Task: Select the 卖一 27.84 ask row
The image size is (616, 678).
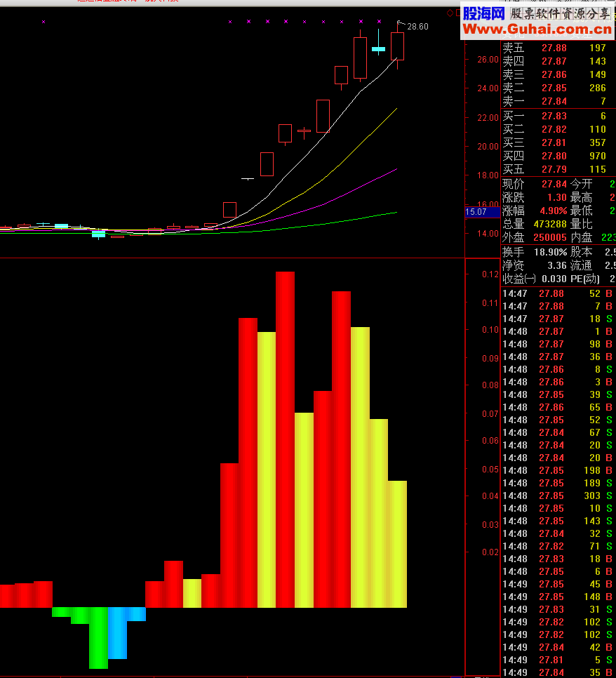Action: (x=558, y=101)
